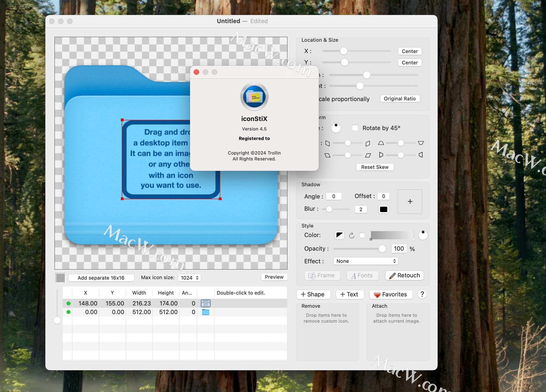The height and width of the screenshot is (392, 546).
Task: Click the layer list vertical size slider
Action: pos(57,306)
